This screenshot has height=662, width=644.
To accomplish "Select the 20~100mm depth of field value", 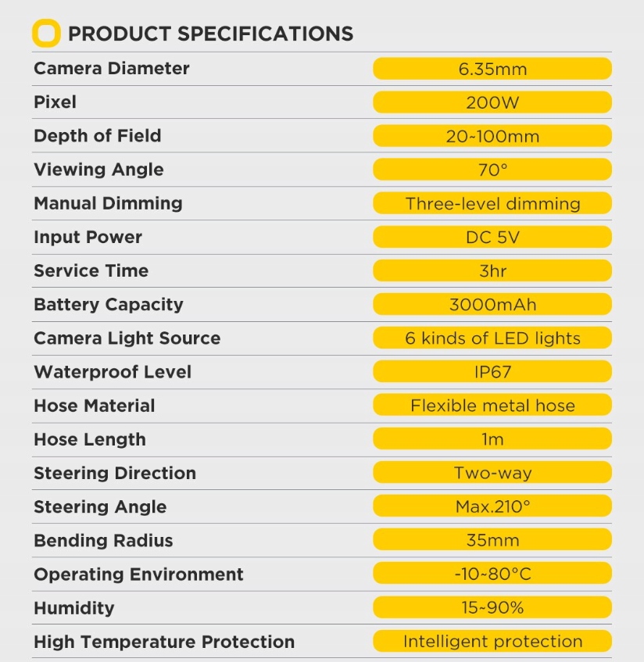I will point(492,136).
